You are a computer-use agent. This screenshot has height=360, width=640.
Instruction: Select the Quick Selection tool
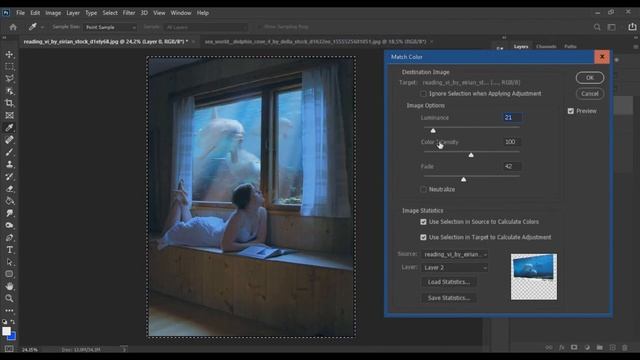(9, 91)
